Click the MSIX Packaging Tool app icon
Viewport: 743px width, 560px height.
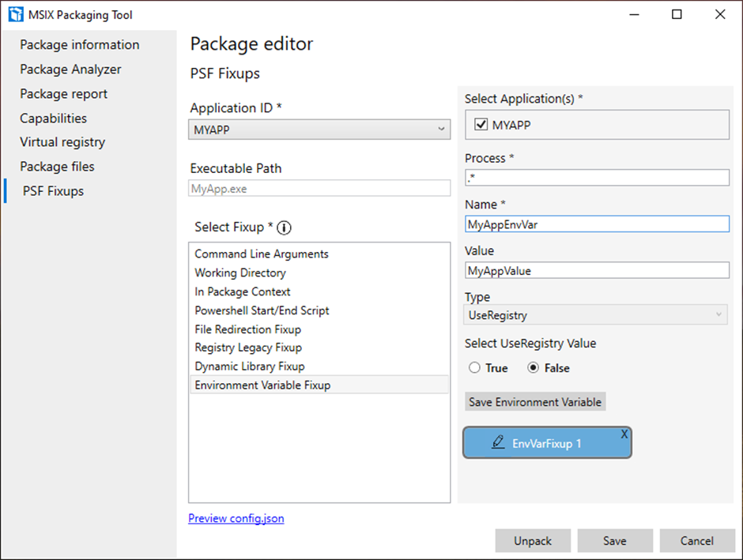[x=16, y=14]
